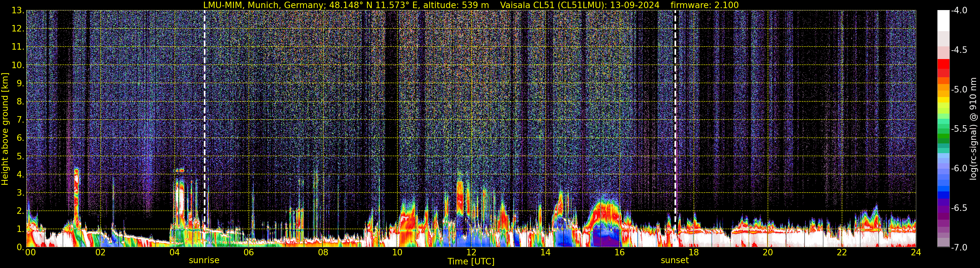The height and width of the screenshot is (268, 980).
Task: Click the height axis tick label '12.'
Action: 18,29
